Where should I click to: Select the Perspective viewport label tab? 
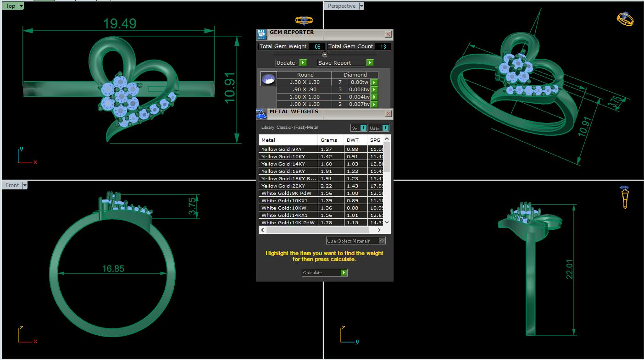[x=342, y=6]
